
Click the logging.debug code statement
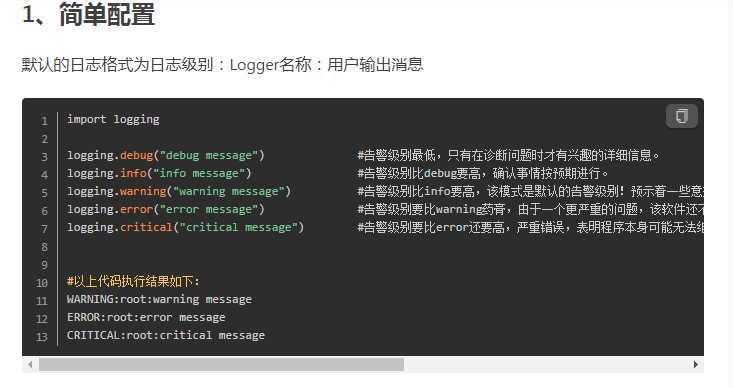coord(165,155)
